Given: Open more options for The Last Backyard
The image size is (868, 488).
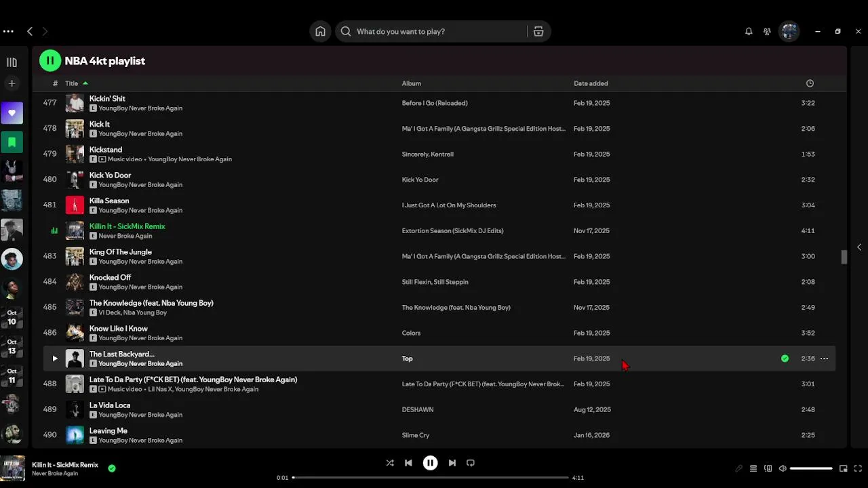Looking at the screenshot, I should coord(825,359).
